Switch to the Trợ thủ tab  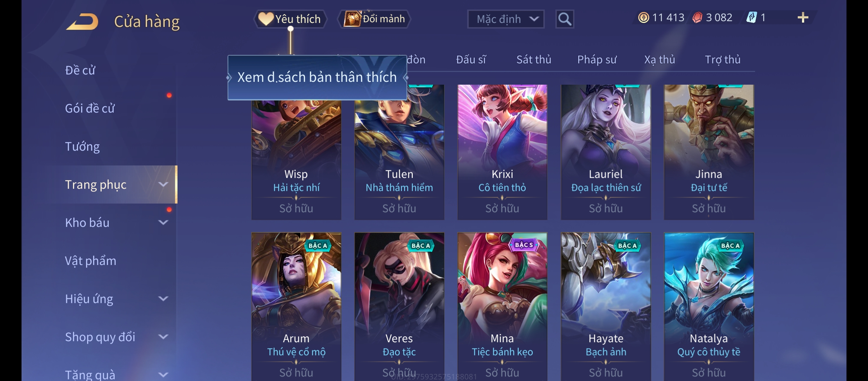pyautogui.click(x=723, y=60)
